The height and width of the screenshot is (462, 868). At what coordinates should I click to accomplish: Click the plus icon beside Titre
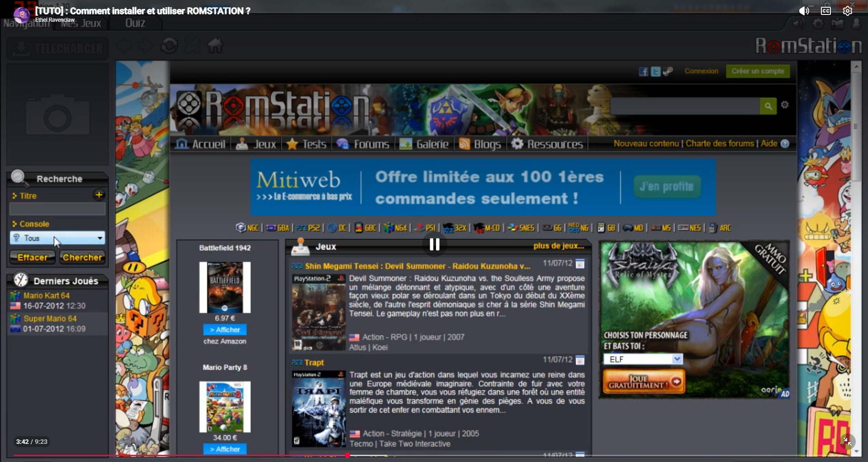[x=99, y=195]
